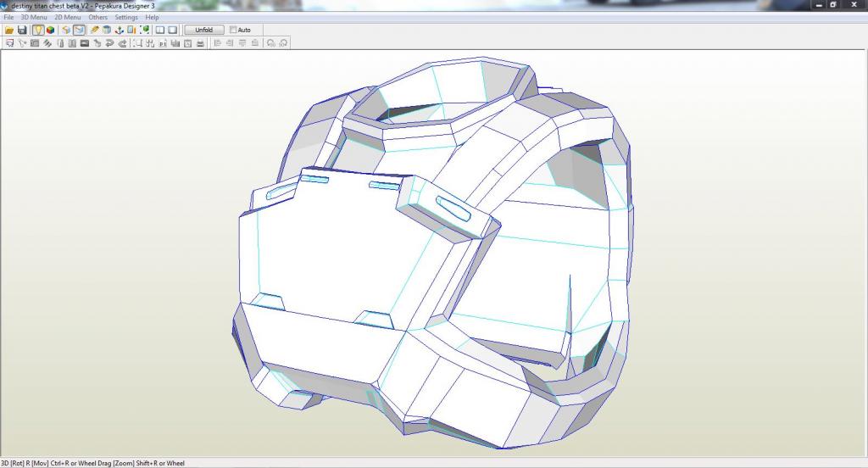Click the status bar hint text
This screenshot has height=468, width=868.
[x=92, y=464]
